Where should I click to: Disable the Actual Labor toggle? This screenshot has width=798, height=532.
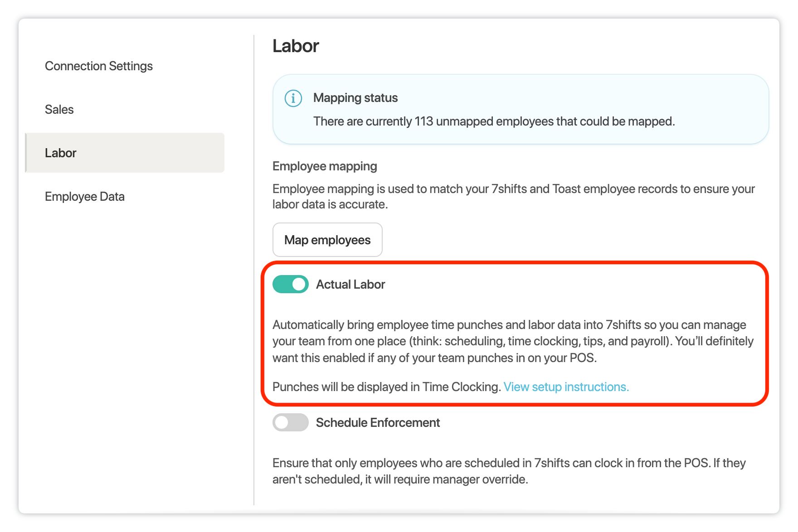(291, 284)
